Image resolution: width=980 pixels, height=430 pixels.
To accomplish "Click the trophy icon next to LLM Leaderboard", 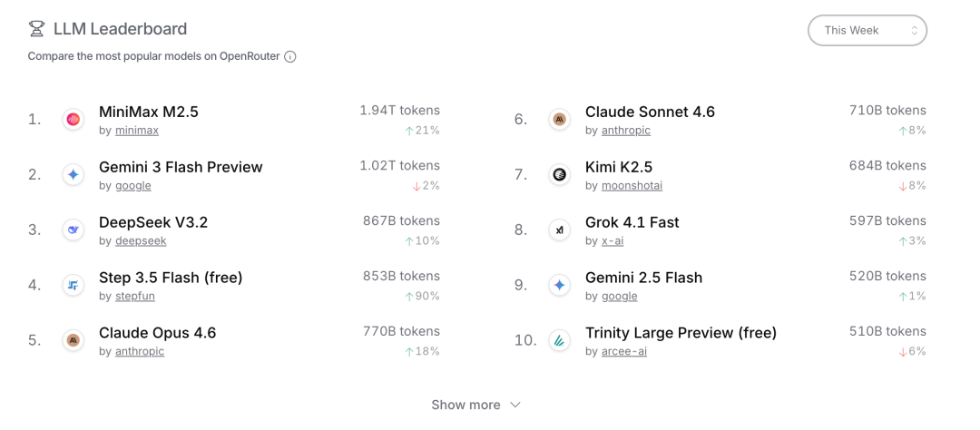I will pos(36,29).
